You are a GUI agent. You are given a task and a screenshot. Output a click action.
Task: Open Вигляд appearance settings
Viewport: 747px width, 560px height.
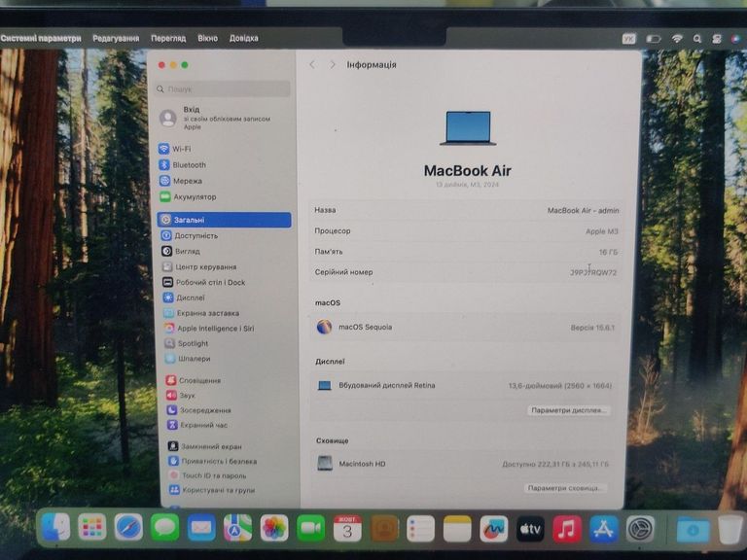coord(181,251)
